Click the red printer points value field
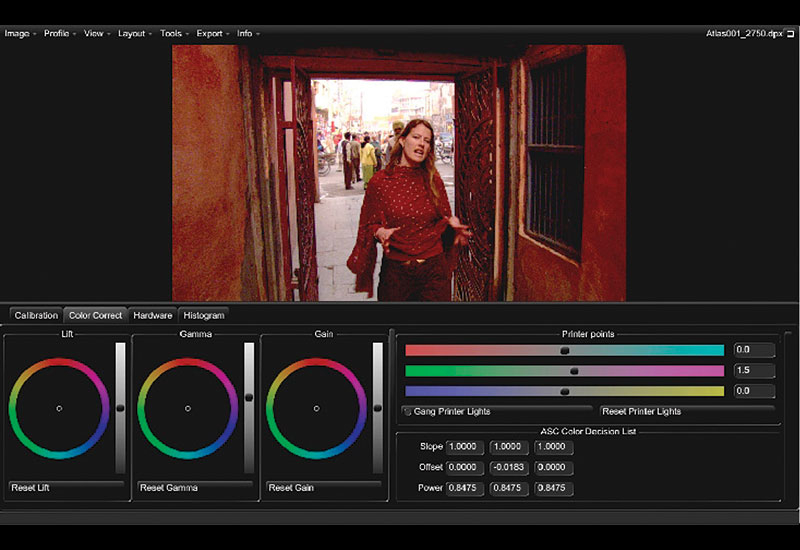800x550 pixels. 754,350
